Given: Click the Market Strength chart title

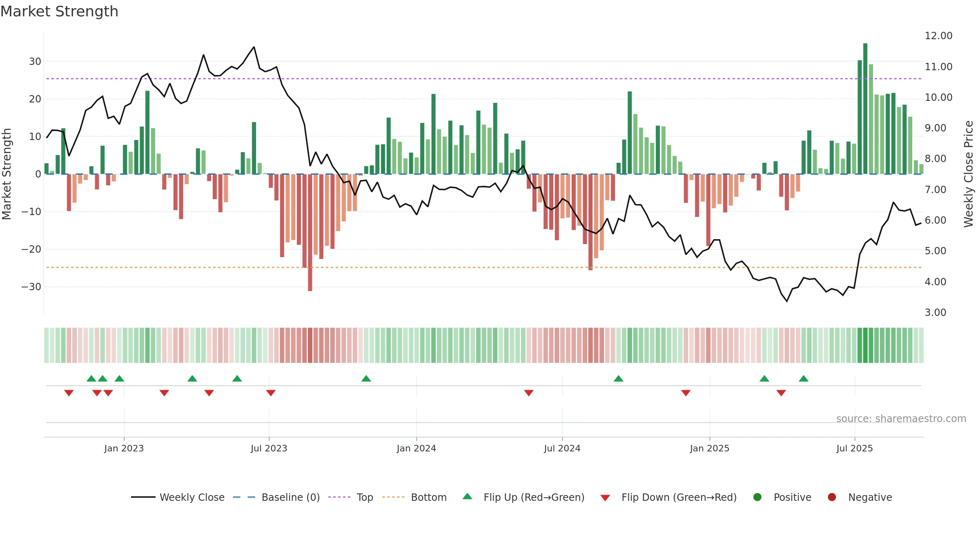Looking at the screenshot, I should (x=59, y=11).
